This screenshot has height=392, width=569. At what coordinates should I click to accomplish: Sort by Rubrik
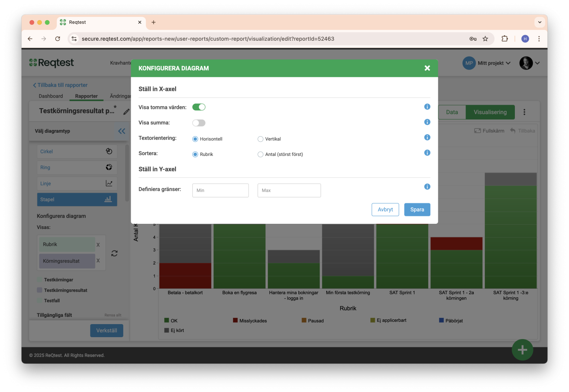tap(195, 154)
